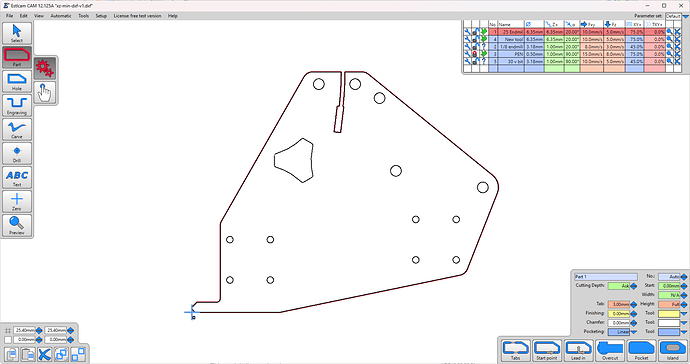Open the Setup menu
This screenshot has height=364, width=690.
(101, 16)
